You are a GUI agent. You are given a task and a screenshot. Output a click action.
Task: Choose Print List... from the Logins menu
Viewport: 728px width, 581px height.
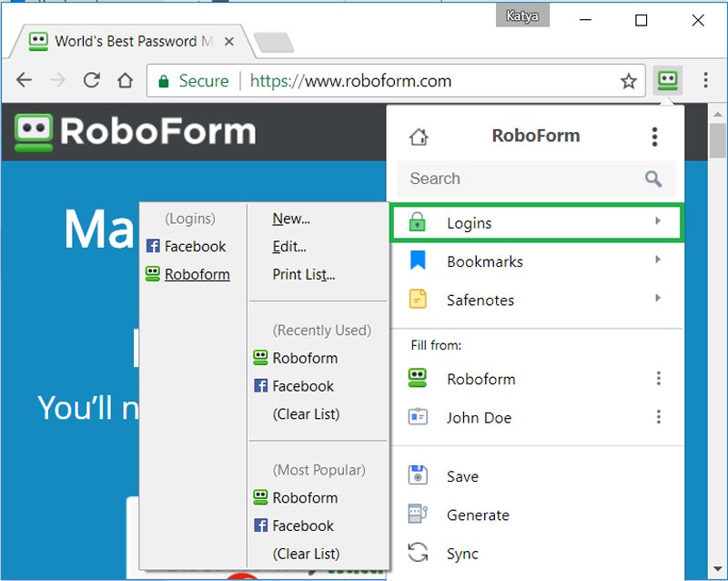coord(303,274)
